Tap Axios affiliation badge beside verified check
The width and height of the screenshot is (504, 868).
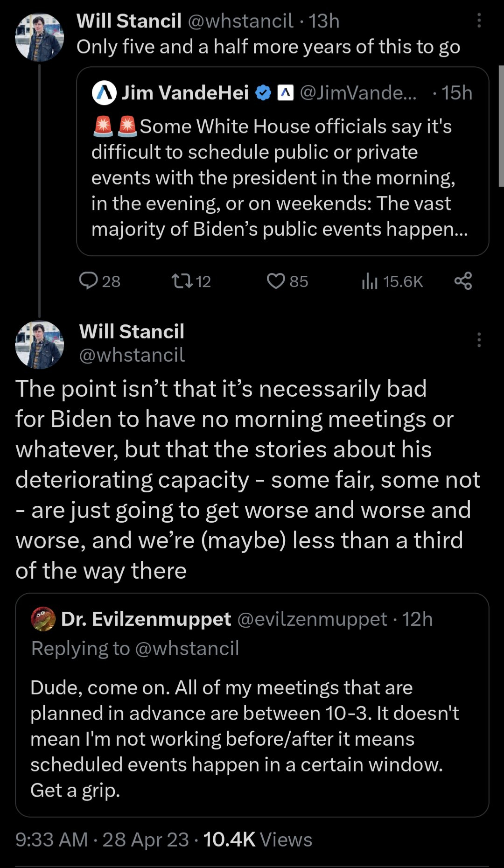[x=285, y=93]
